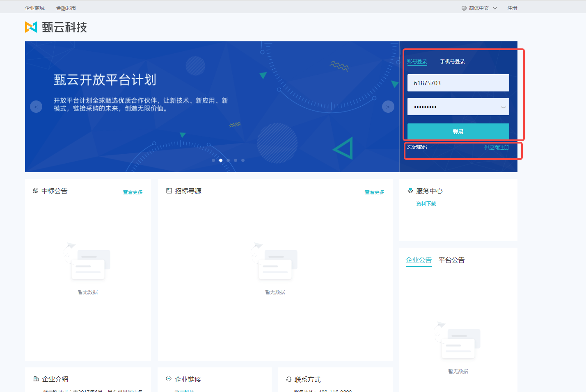Click the 开放平台计划 banner heading
Viewport: 586px width, 392px height.
click(x=105, y=80)
